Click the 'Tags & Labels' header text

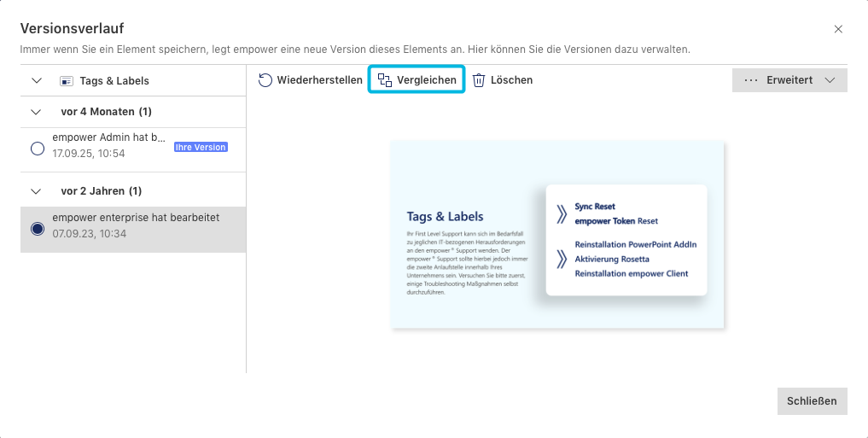click(x=114, y=81)
